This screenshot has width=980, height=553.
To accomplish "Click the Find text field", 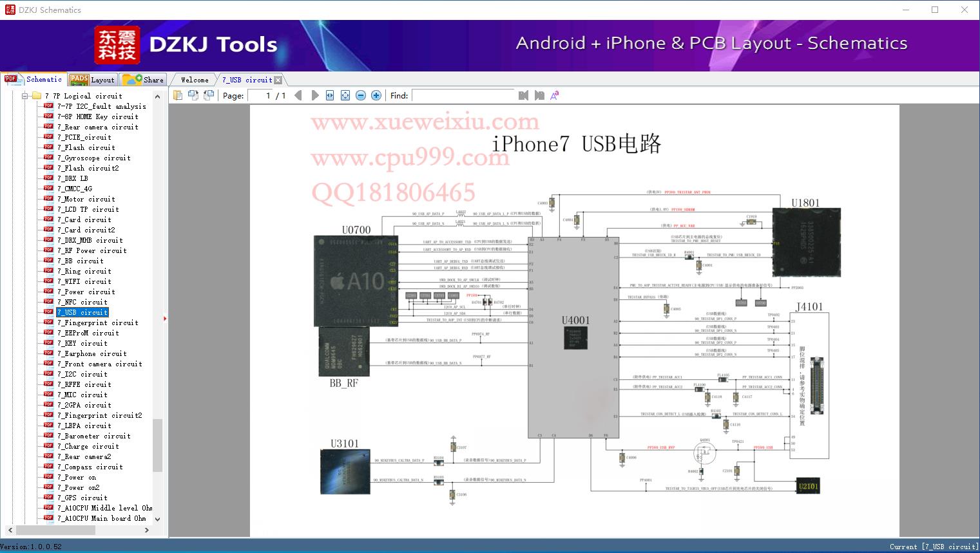I will 463,95.
